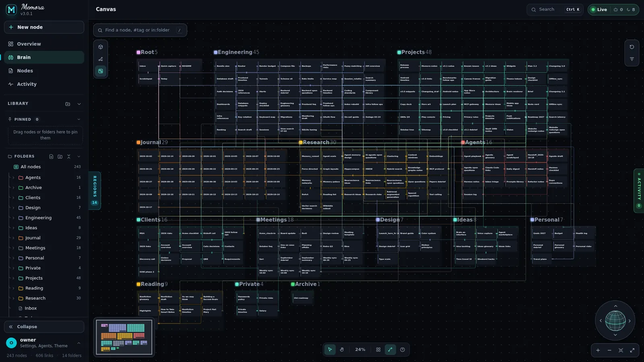The height and width of the screenshot is (362, 644).
Task: Click the canvas minimap thumbnail
Action: coord(124,337)
